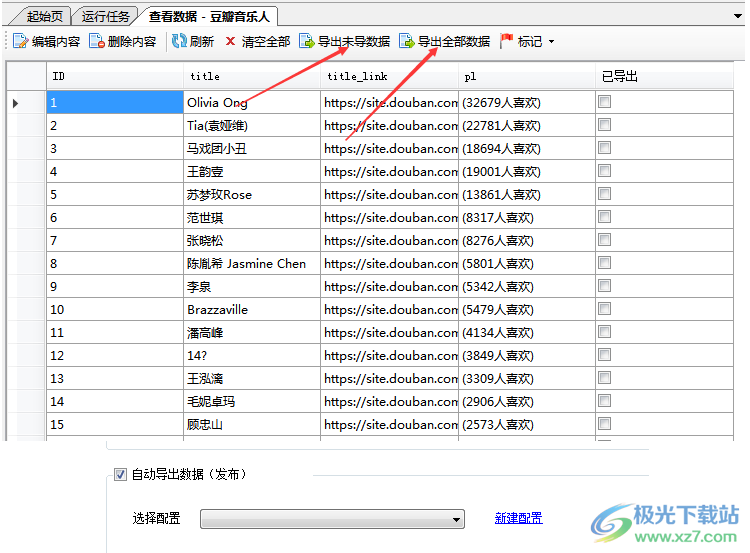The width and height of the screenshot is (750, 553).
Task: Check 已导出 box for 张晓松 row
Action: [x=605, y=240]
